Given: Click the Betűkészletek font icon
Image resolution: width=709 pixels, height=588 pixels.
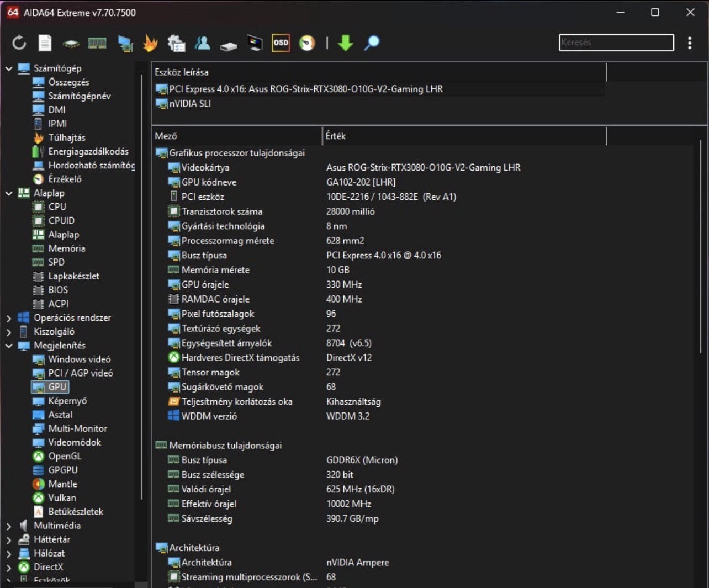Looking at the screenshot, I should 38,511.
